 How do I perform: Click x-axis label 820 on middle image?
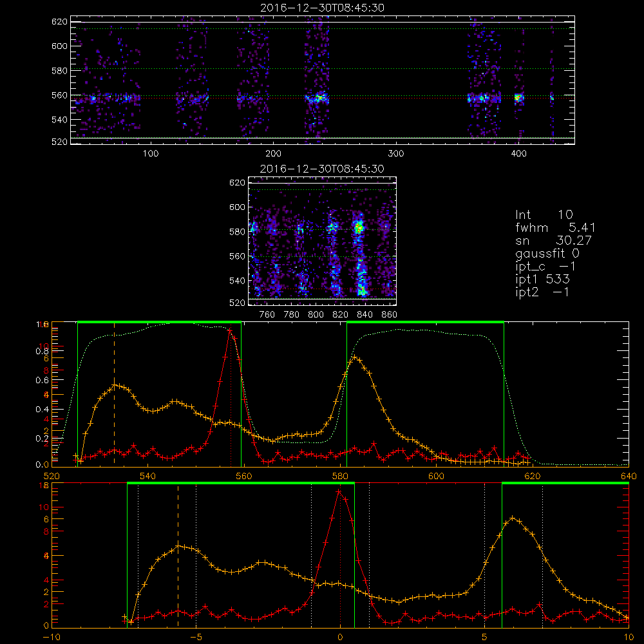(341, 315)
